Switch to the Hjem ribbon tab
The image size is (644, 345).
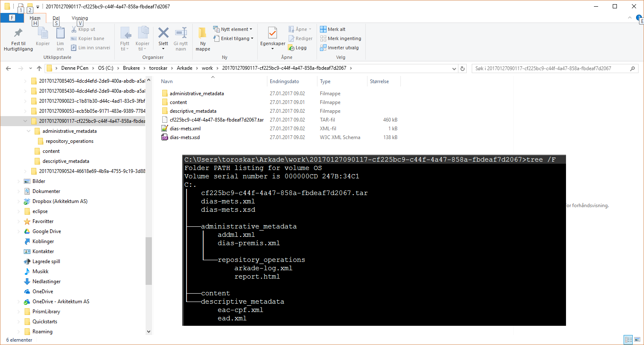(x=35, y=18)
